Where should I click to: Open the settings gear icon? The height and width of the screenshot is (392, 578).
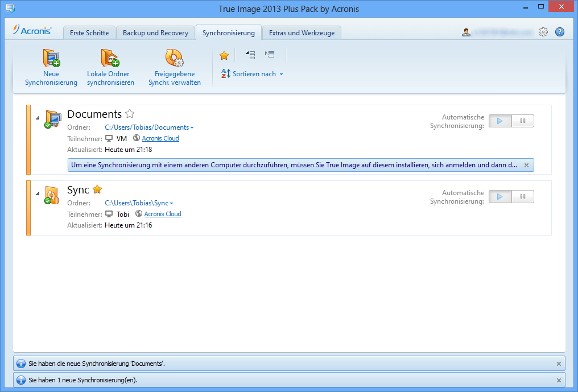543,32
